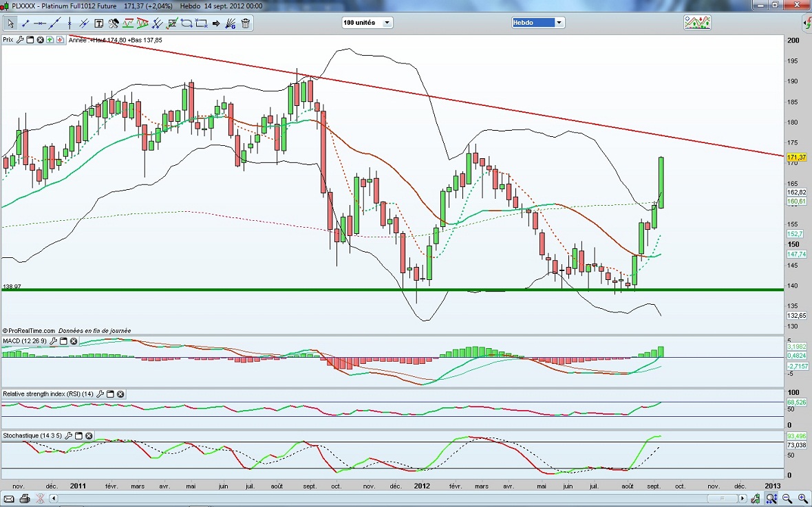This screenshot has height=507, width=812.
Task: Select the checkmark grid drawing tool
Action: [172, 23]
